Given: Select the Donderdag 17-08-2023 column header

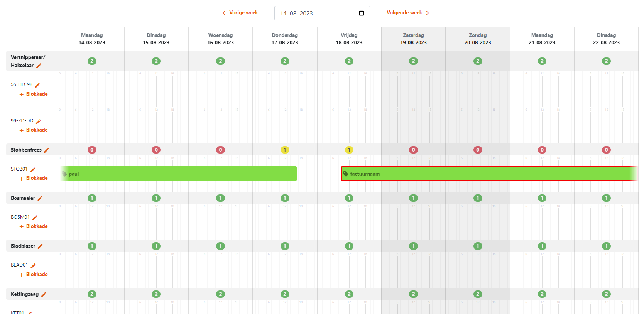Looking at the screenshot, I should pos(285,39).
